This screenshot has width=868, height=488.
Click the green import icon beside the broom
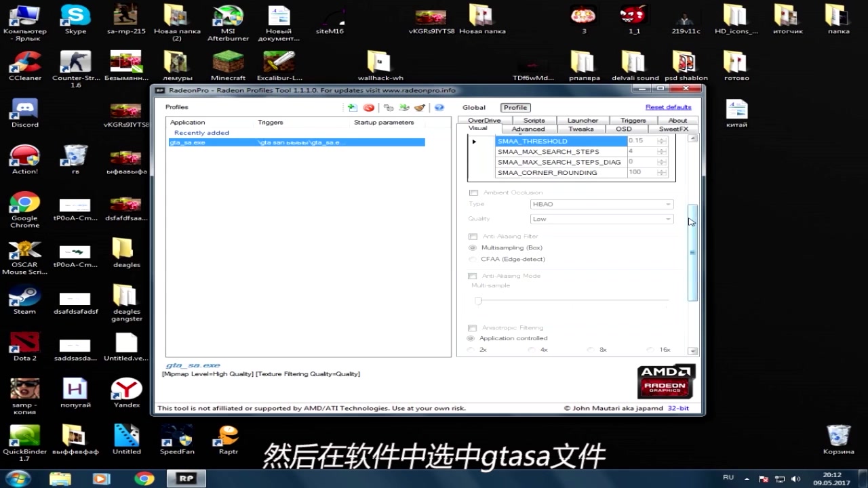coord(404,108)
